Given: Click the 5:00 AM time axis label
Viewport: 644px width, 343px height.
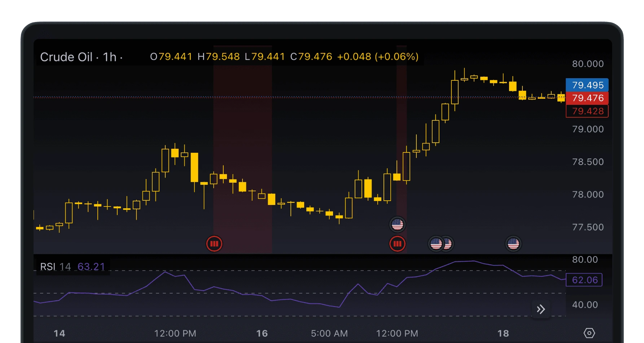Looking at the screenshot, I should coord(329,333).
